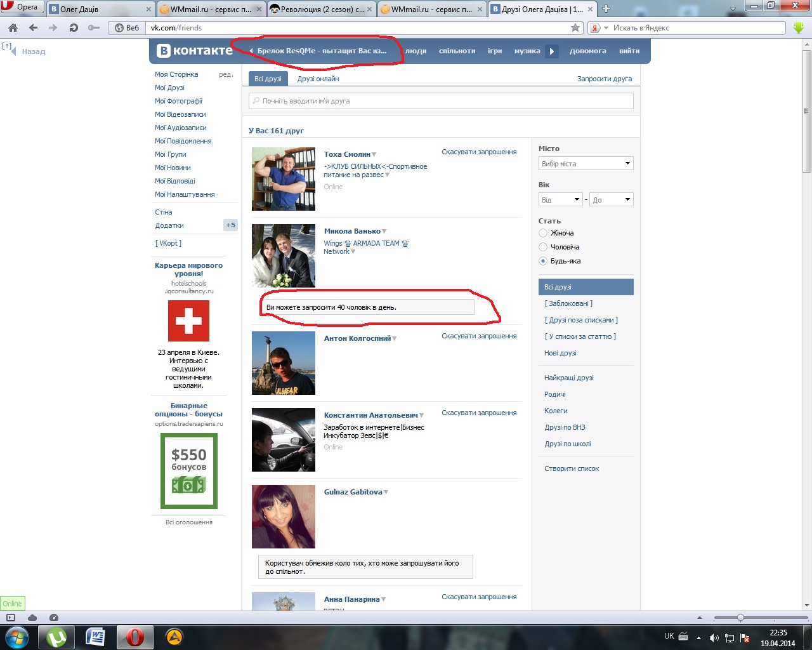Open a new tab with the plus button

pyautogui.click(x=606, y=9)
